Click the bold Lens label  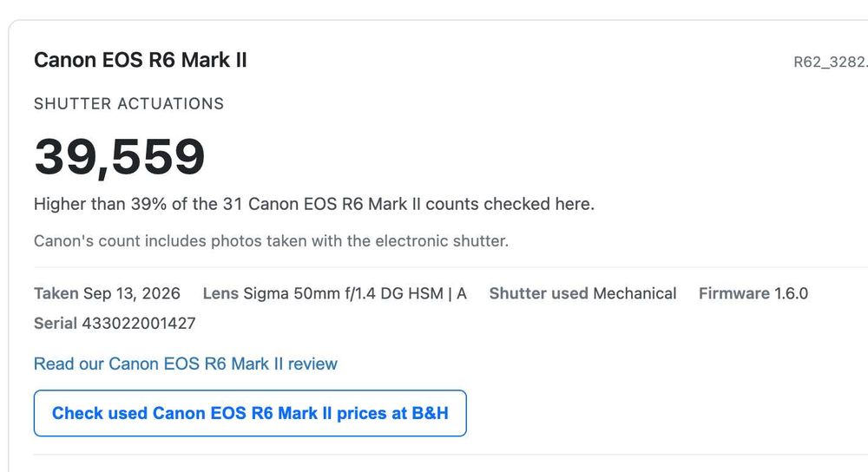(x=220, y=293)
